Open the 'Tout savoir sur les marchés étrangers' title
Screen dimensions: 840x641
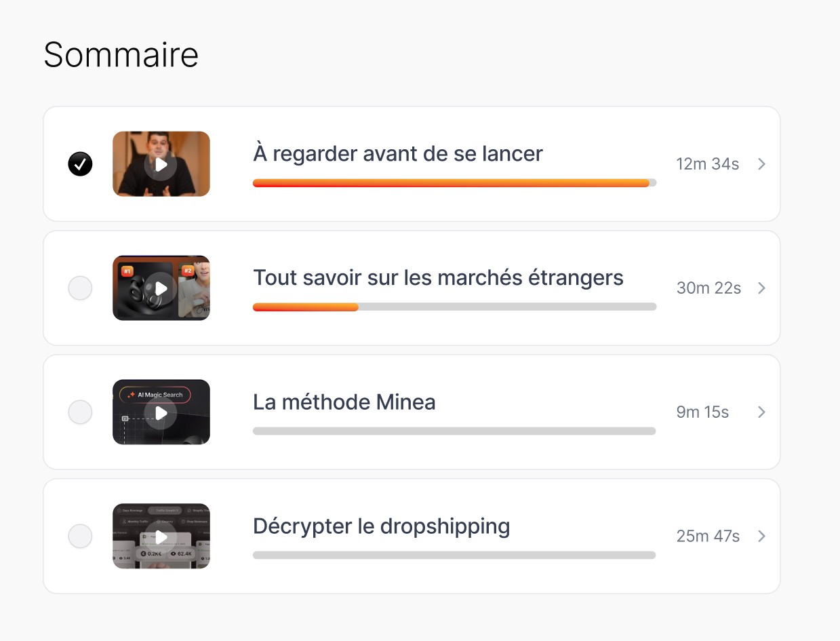(438, 278)
